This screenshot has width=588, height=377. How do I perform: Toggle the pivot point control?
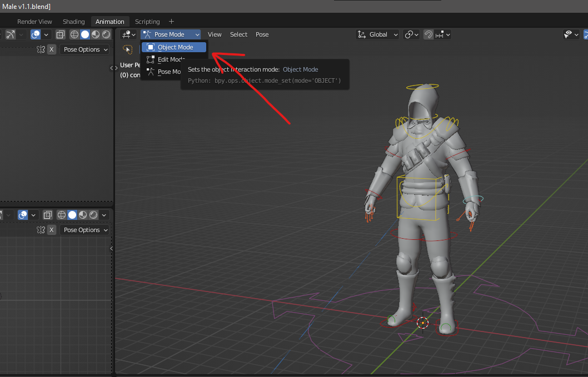pyautogui.click(x=410, y=34)
